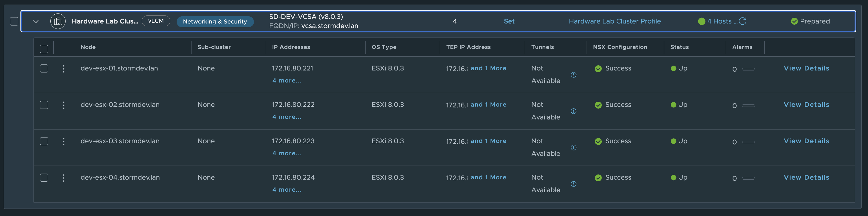Image resolution: width=868 pixels, height=216 pixels.
Task: Check the box for dev-esx-02.stormdev.lan
Action: [x=44, y=105]
